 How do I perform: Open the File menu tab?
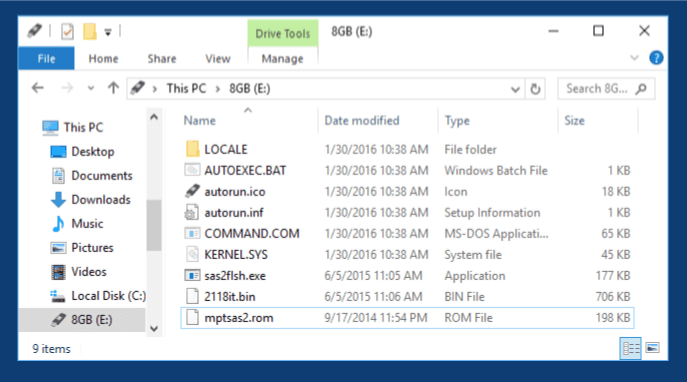click(46, 59)
